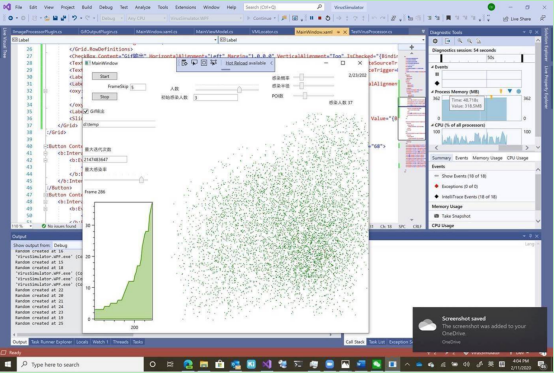
Task: Click the Live Share icon
Action: click(505, 19)
